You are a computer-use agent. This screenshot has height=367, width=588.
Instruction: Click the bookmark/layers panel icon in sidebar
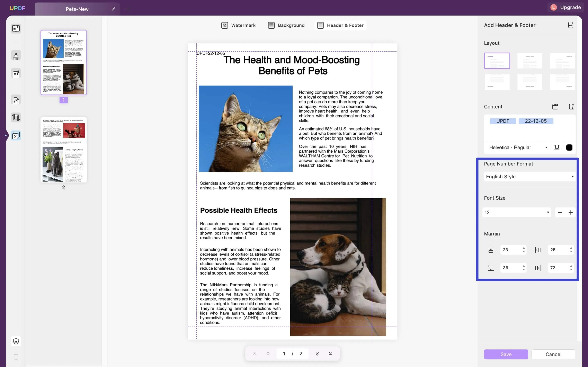16,341
